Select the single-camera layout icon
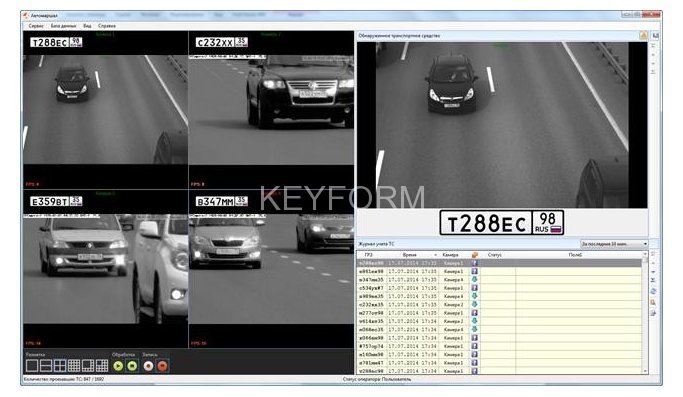The height and width of the screenshot is (397, 683). 32,366
